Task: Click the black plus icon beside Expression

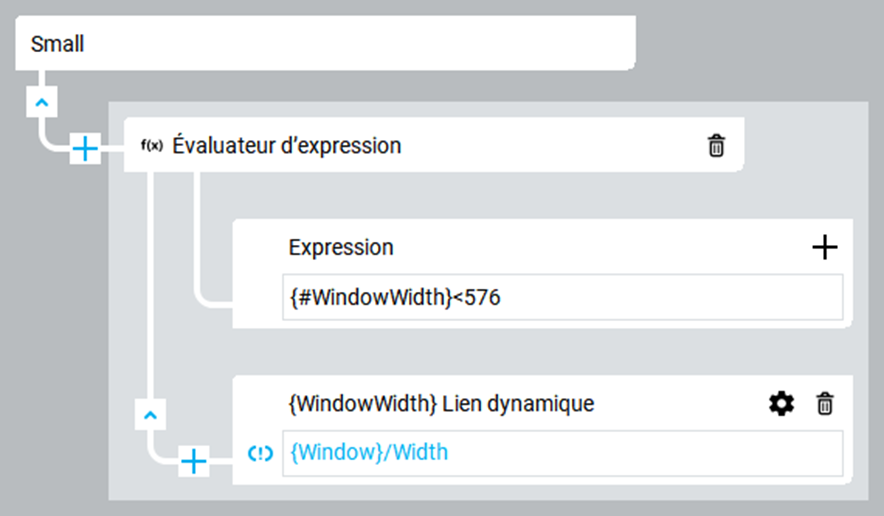Action: click(x=825, y=247)
